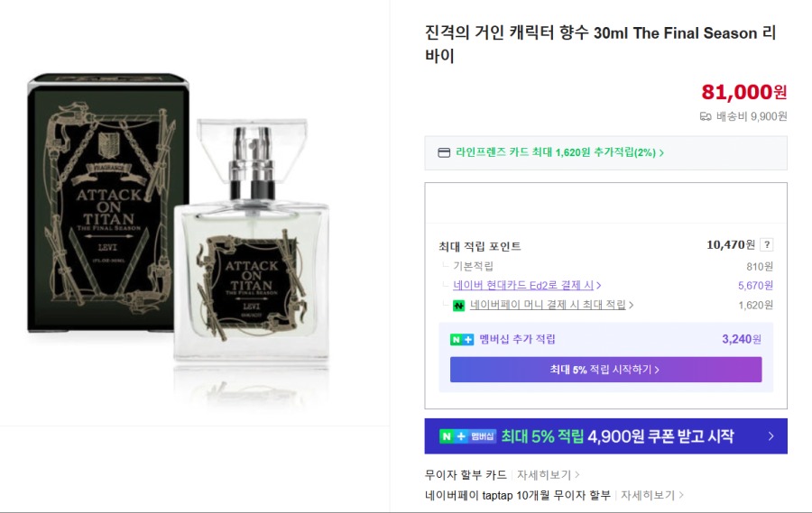Open the question mark help for 최대 적립 포인트
Image resolution: width=812 pixels, height=513 pixels.
767,245
